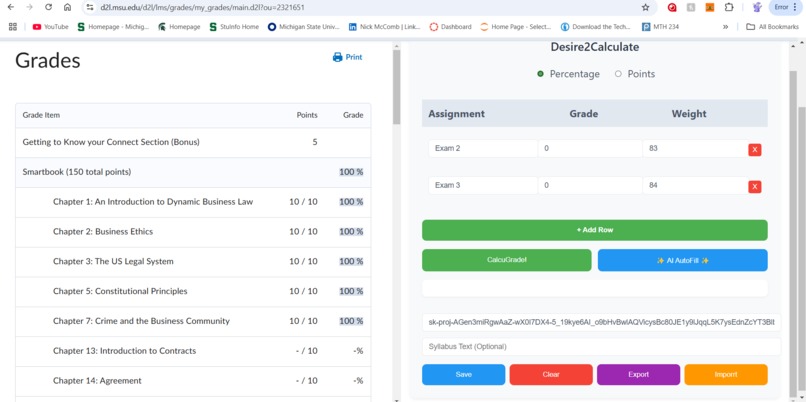Open the Dashboard bookmark

[x=450, y=27]
